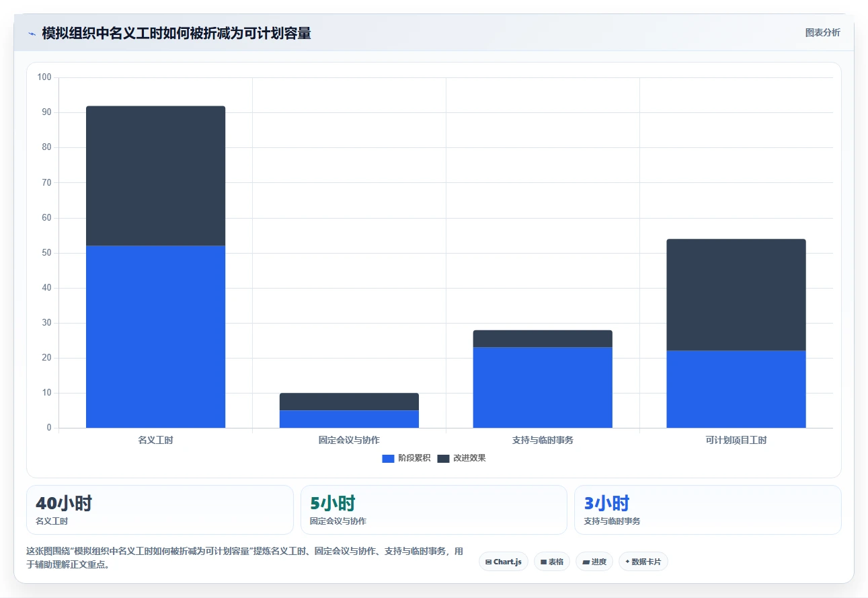Click the y-axis value 50
868x598 pixels.
tap(46, 253)
